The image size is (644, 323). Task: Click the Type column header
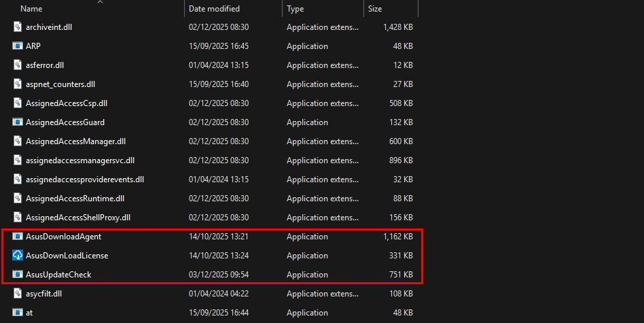point(296,9)
